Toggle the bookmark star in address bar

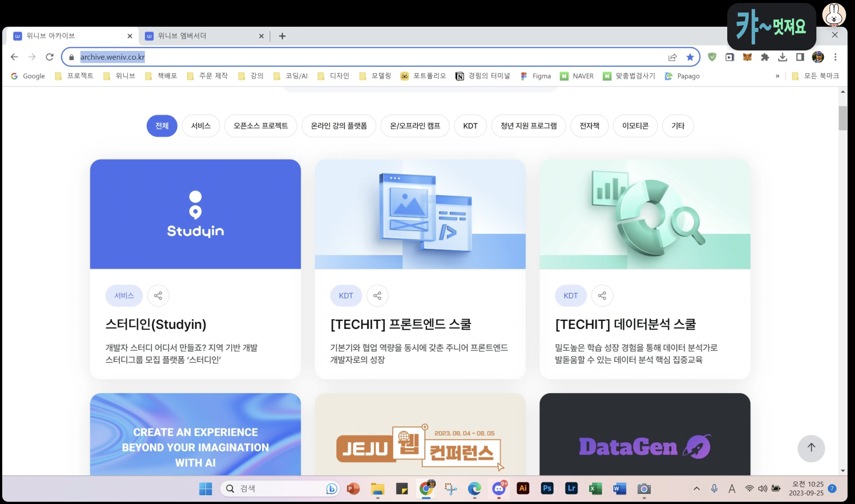[x=690, y=57]
